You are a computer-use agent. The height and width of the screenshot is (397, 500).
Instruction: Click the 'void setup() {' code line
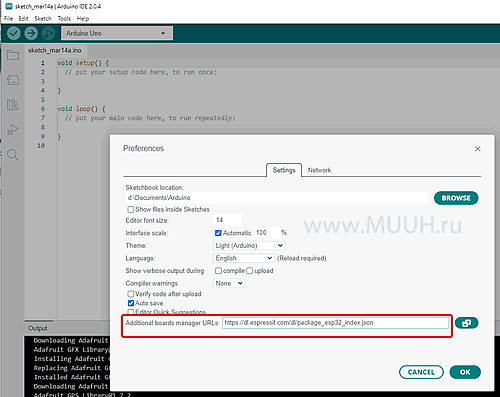[x=83, y=63]
